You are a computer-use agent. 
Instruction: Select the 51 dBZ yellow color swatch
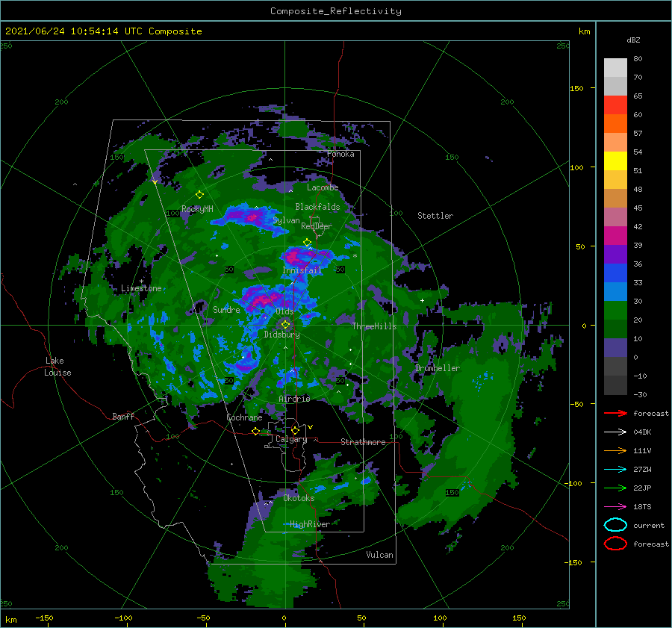(x=615, y=161)
